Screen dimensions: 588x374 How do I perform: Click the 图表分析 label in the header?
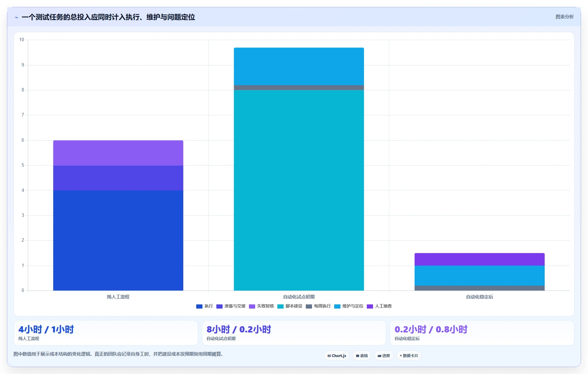point(564,17)
